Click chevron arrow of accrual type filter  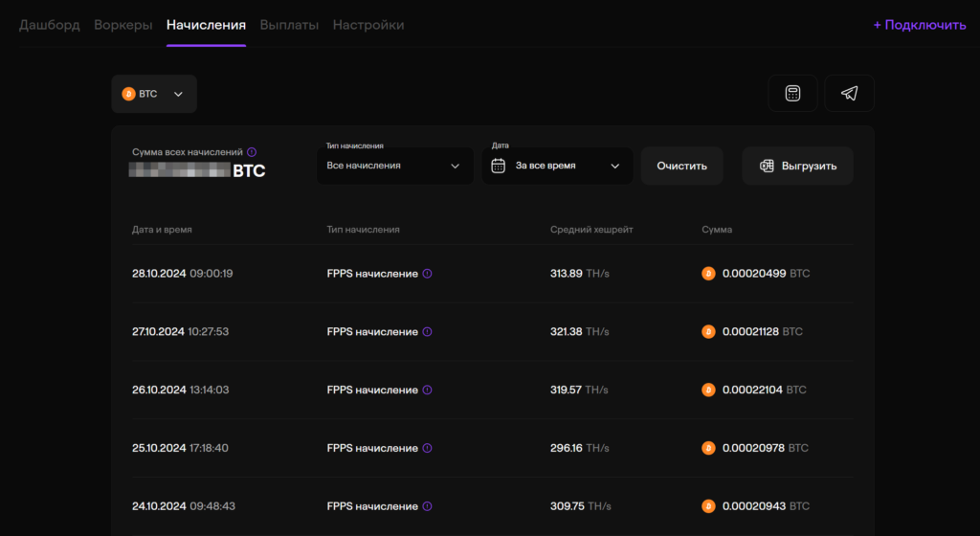coord(455,167)
